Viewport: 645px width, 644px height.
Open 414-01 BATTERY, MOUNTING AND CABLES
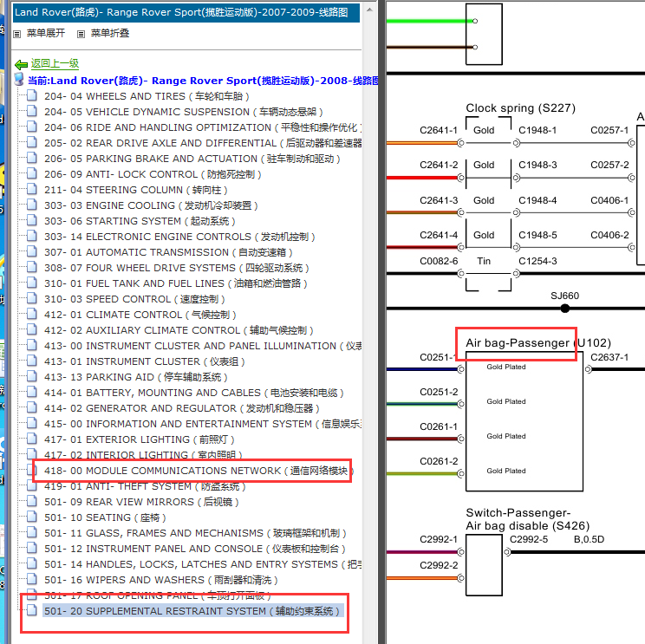tap(193, 394)
